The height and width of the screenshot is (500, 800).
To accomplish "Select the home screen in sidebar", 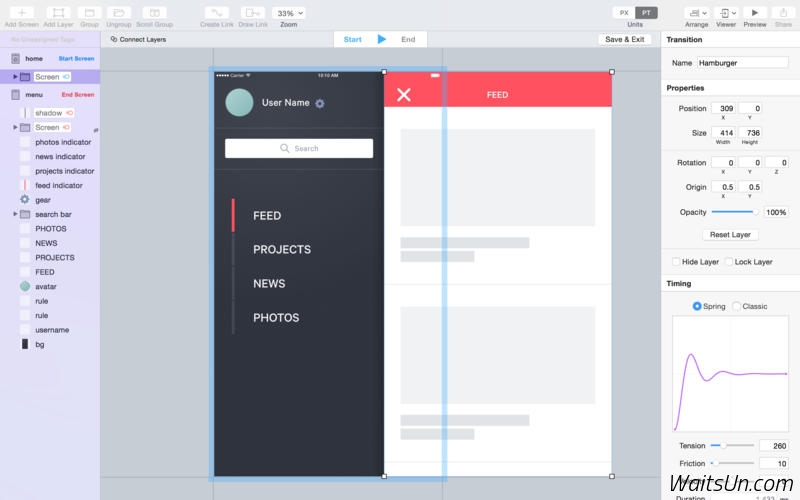I will click(x=50, y=59).
